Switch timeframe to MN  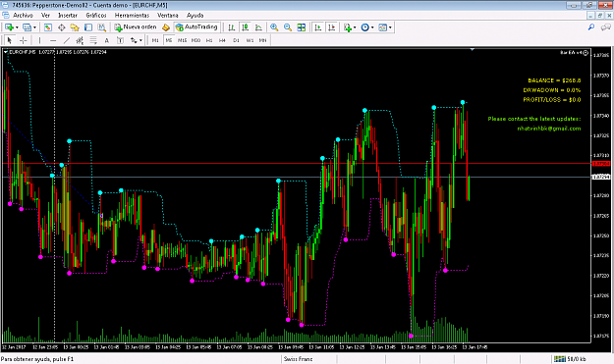coord(262,40)
